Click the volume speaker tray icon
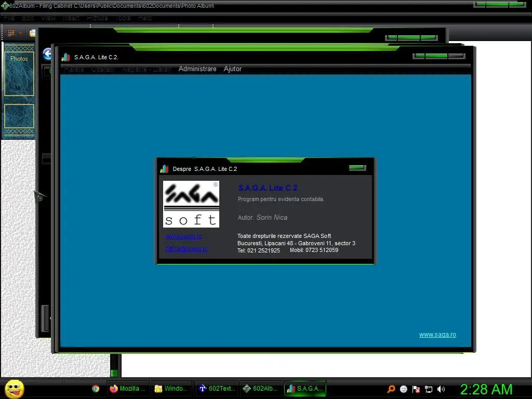This screenshot has width=532, height=399. [441, 389]
